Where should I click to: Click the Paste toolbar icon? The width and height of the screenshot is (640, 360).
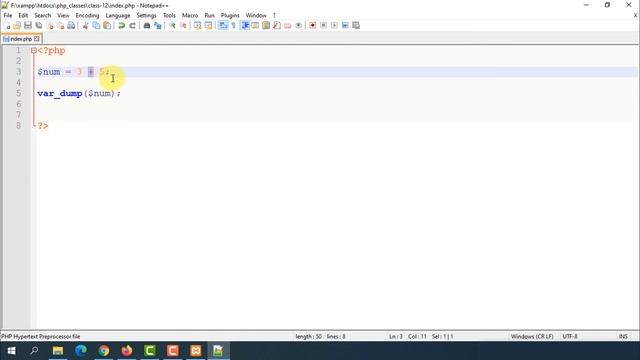click(x=107, y=25)
